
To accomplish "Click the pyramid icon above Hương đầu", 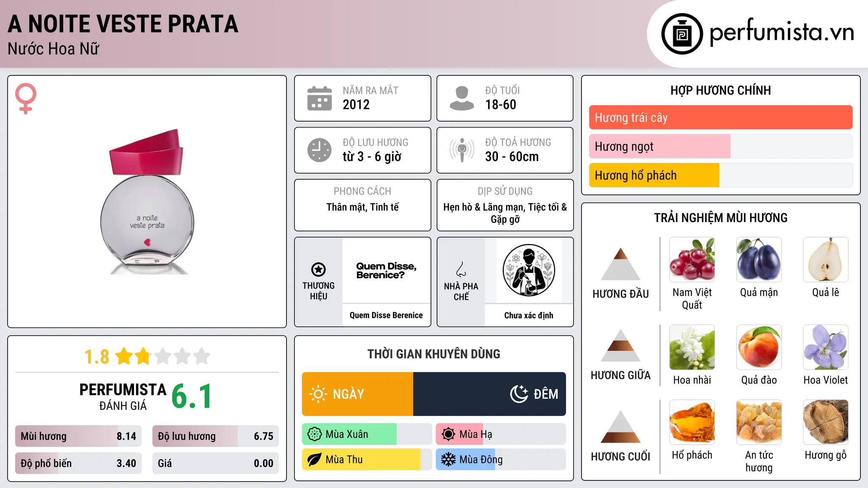I will tap(620, 264).
